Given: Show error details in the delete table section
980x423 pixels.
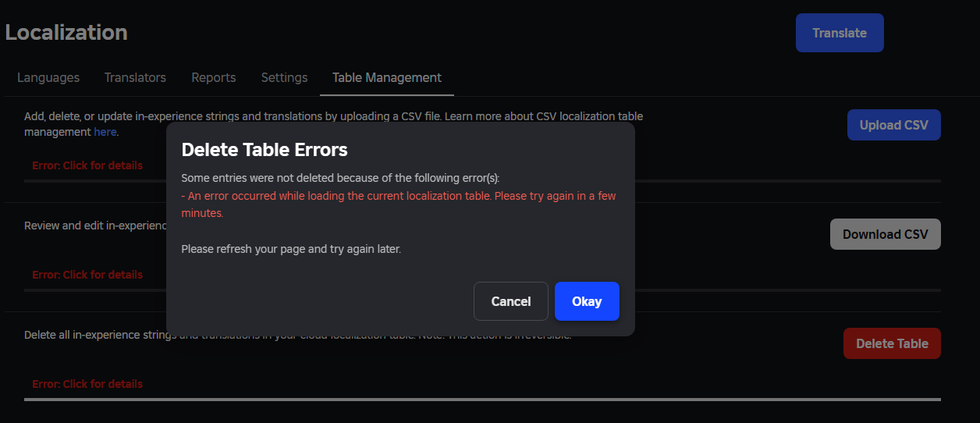Looking at the screenshot, I should coord(87,384).
